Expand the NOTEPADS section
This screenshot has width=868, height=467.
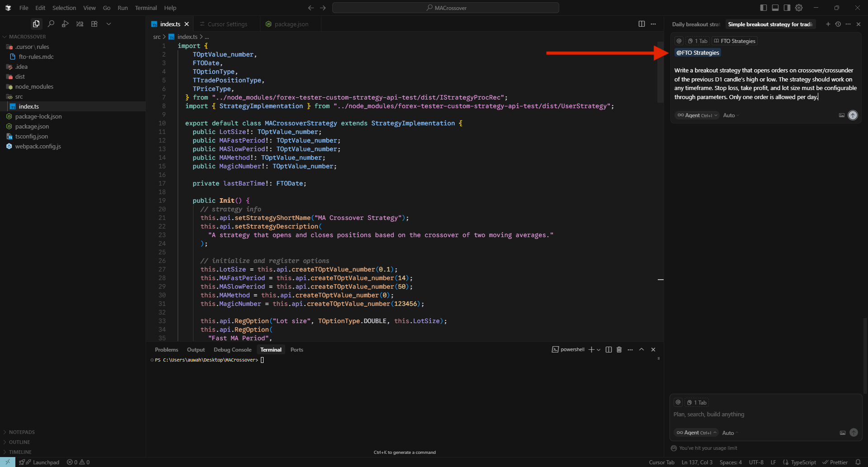coord(22,432)
